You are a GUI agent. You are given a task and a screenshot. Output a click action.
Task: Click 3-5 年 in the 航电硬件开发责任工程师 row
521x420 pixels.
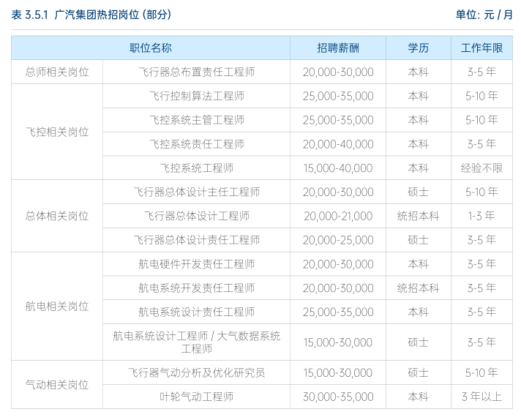pyautogui.click(x=481, y=264)
